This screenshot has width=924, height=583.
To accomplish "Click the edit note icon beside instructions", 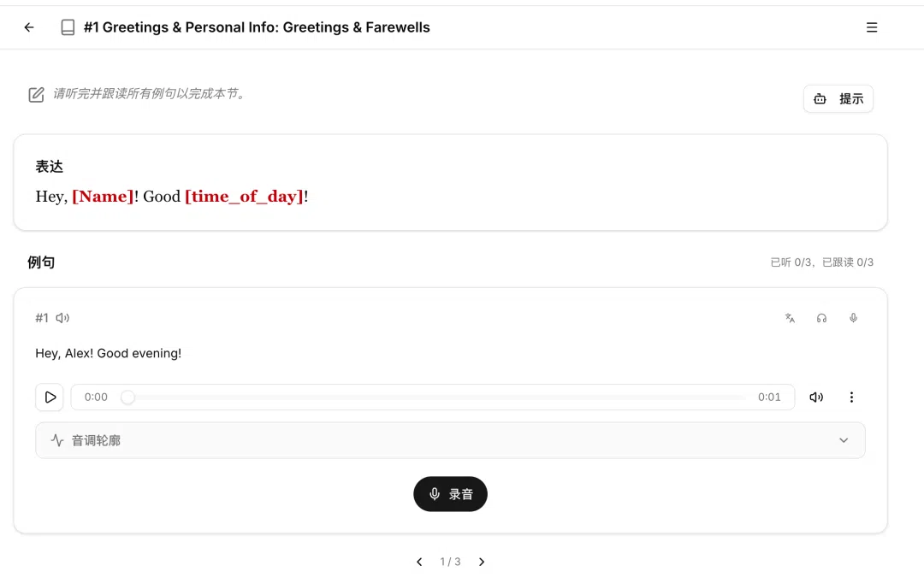I will [x=36, y=94].
